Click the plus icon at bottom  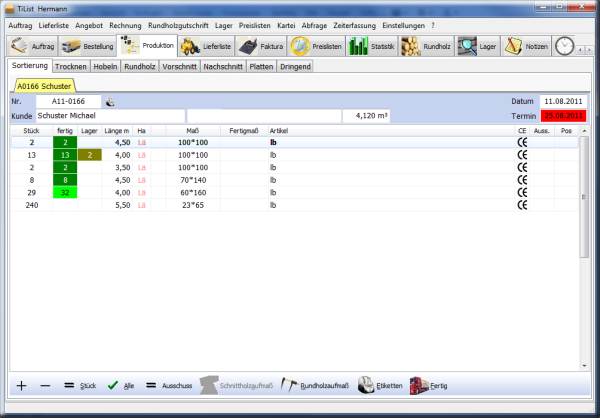(x=21, y=385)
